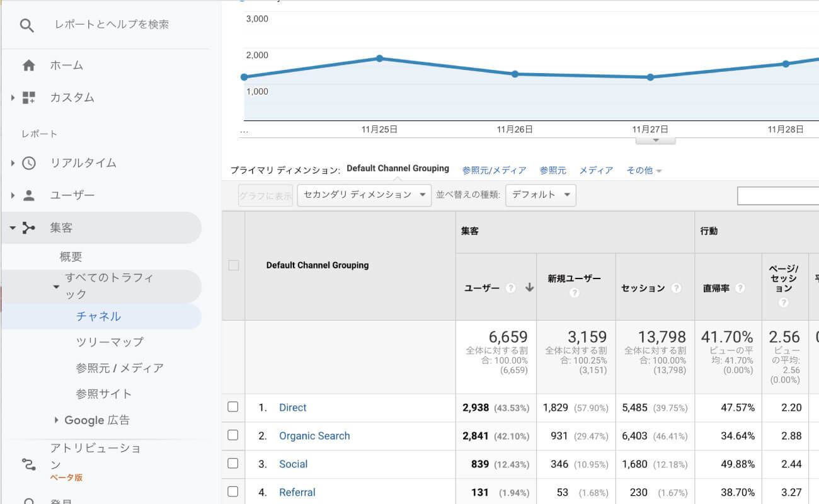Viewport: 819px width, 504px height.
Task: Click the 6,403 sessions value for Organic Search
Action: (634, 436)
